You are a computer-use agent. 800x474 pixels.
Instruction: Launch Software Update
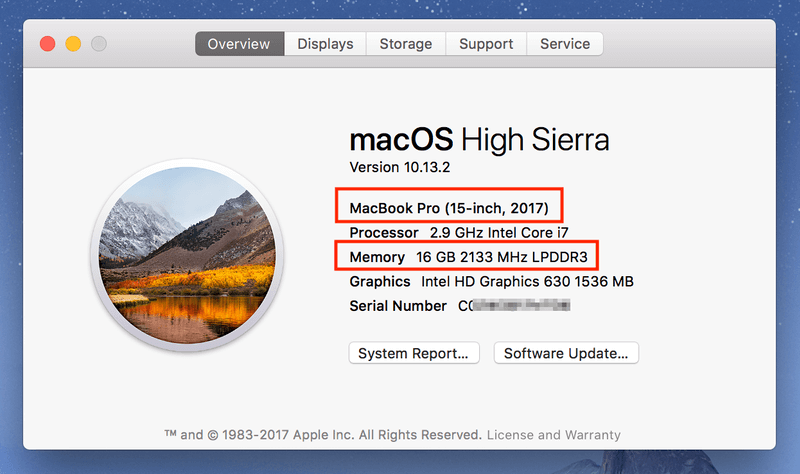pyautogui.click(x=566, y=353)
